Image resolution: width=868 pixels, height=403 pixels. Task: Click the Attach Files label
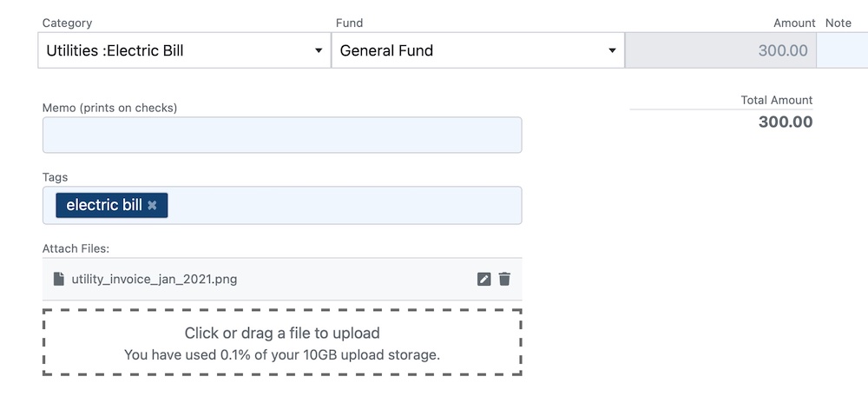tap(76, 248)
